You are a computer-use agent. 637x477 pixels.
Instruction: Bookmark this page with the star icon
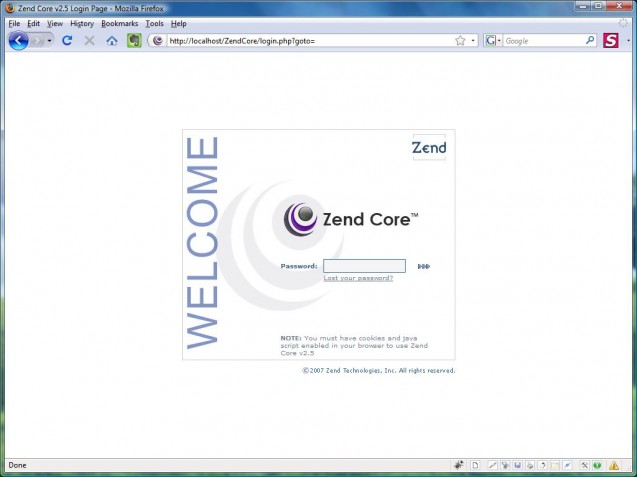click(x=460, y=40)
